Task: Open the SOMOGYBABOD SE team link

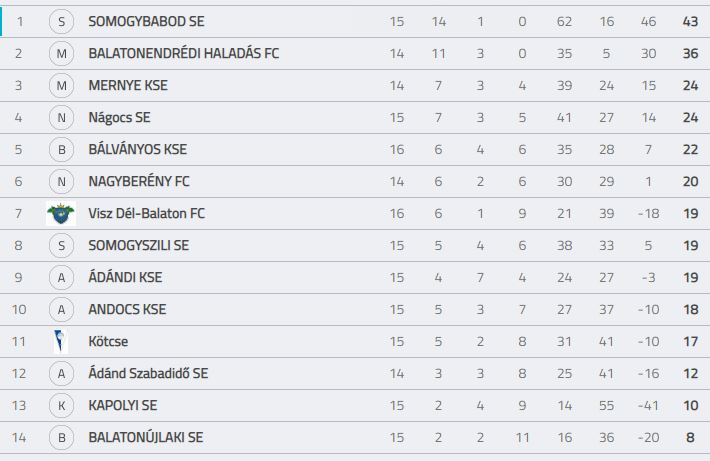Action: click(146, 21)
